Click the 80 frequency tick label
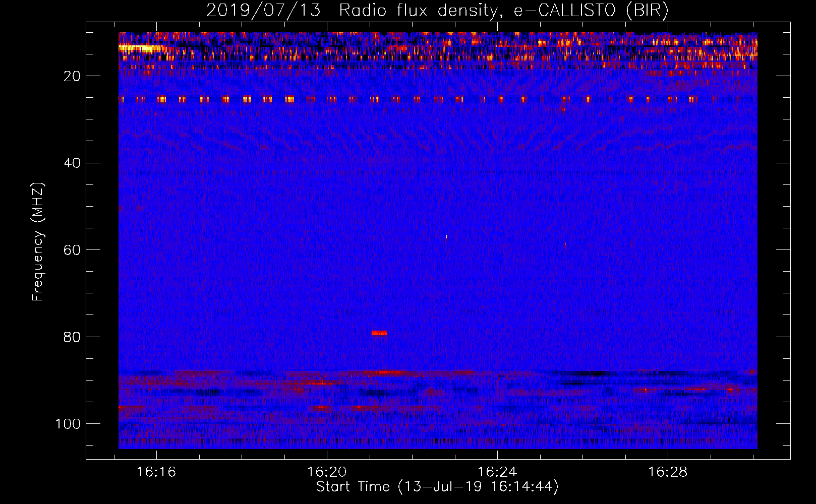This screenshot has height=504, width=816. (x=73, y=337)
